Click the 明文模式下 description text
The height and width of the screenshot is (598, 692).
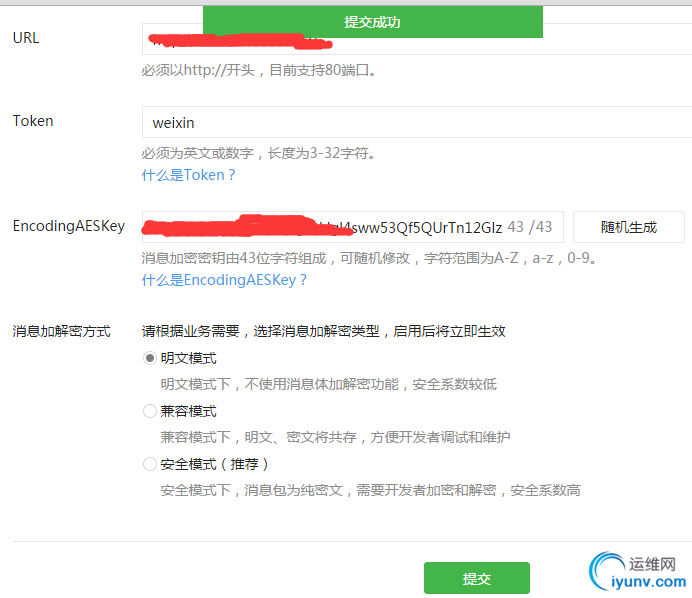329,384
